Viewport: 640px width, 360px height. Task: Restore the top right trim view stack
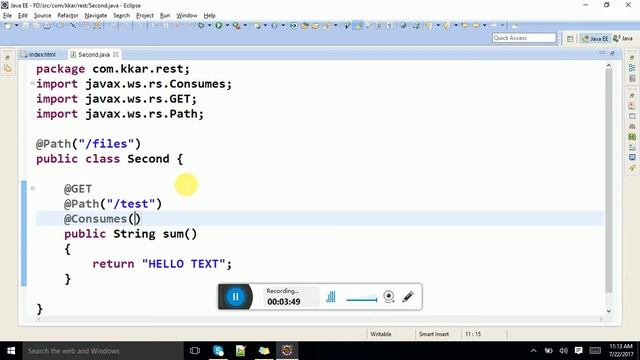[x=632, y=58]
